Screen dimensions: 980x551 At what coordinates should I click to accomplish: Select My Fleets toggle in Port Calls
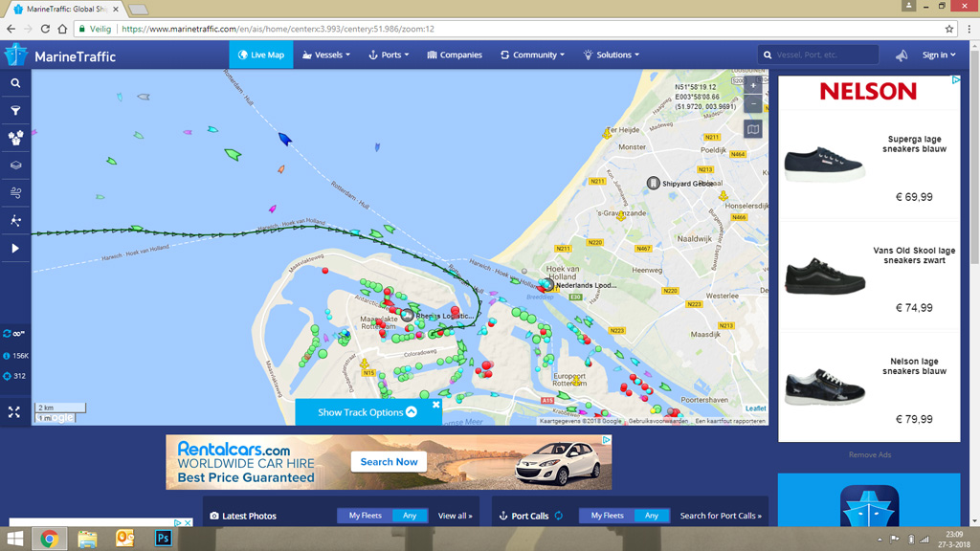coord(607,516)
